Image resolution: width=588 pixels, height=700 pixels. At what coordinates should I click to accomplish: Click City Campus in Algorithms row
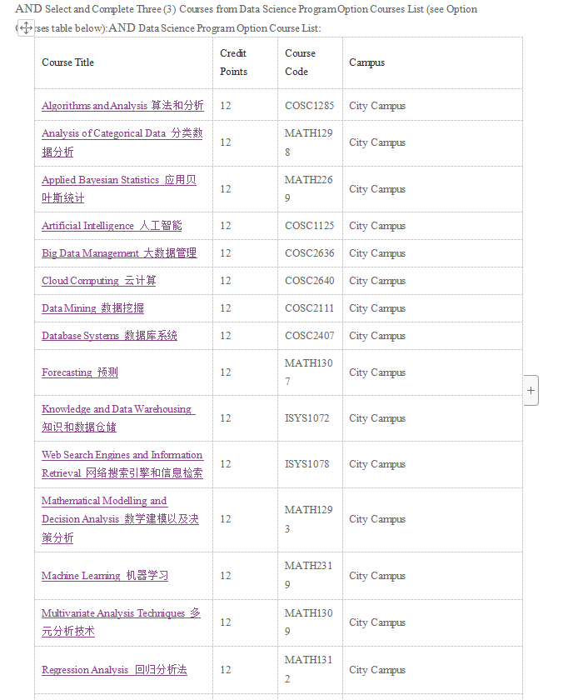(x=377, y=106)
